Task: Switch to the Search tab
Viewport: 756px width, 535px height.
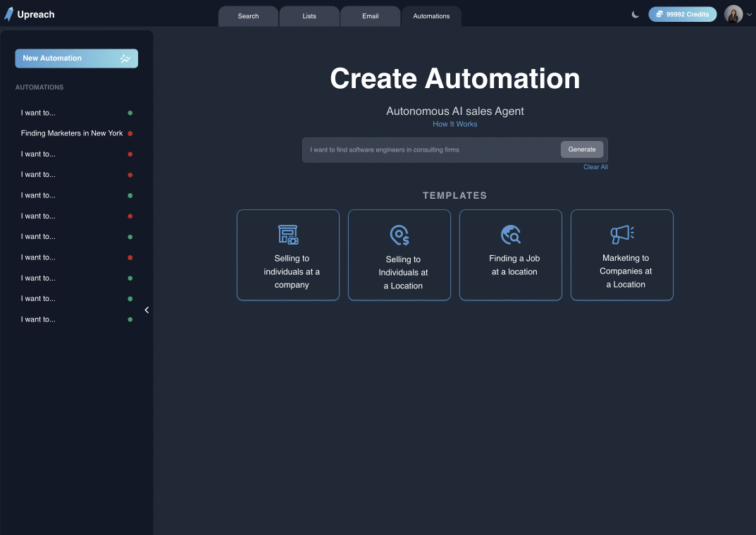Action: 248,16
